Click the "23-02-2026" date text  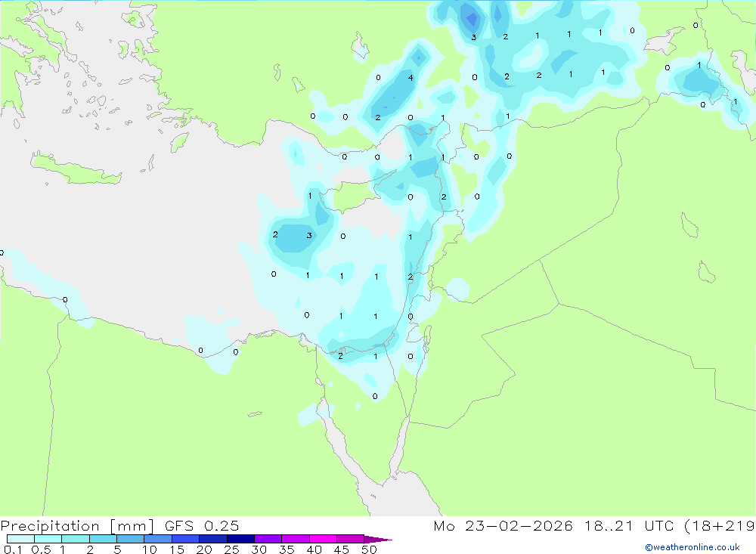(x=519, y=525)
